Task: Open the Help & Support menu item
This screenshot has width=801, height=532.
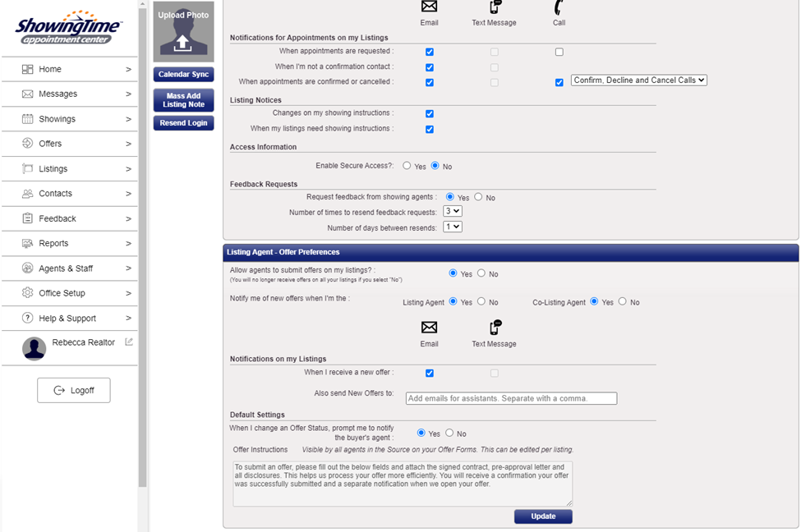Action: pyautogui.click(x=70, y=318)
